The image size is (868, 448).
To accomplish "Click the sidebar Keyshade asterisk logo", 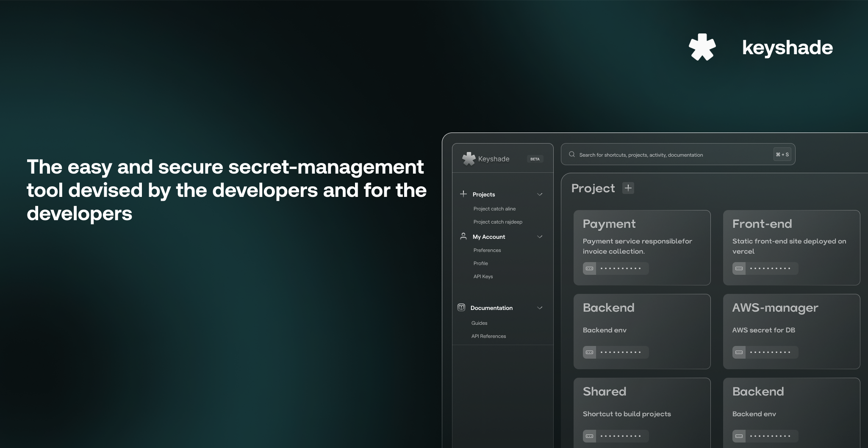I will pos(469,159).
